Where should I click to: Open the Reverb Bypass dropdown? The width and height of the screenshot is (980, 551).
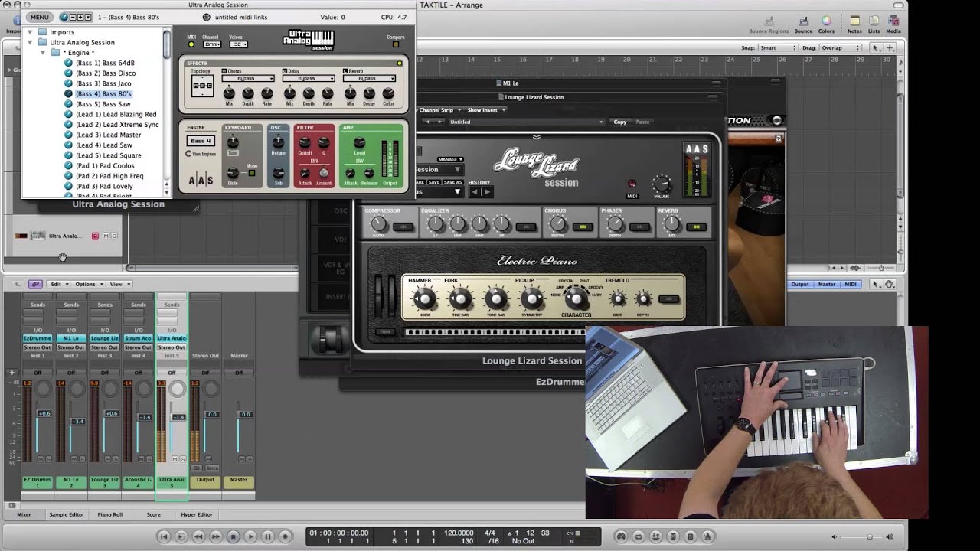point(369,78)
